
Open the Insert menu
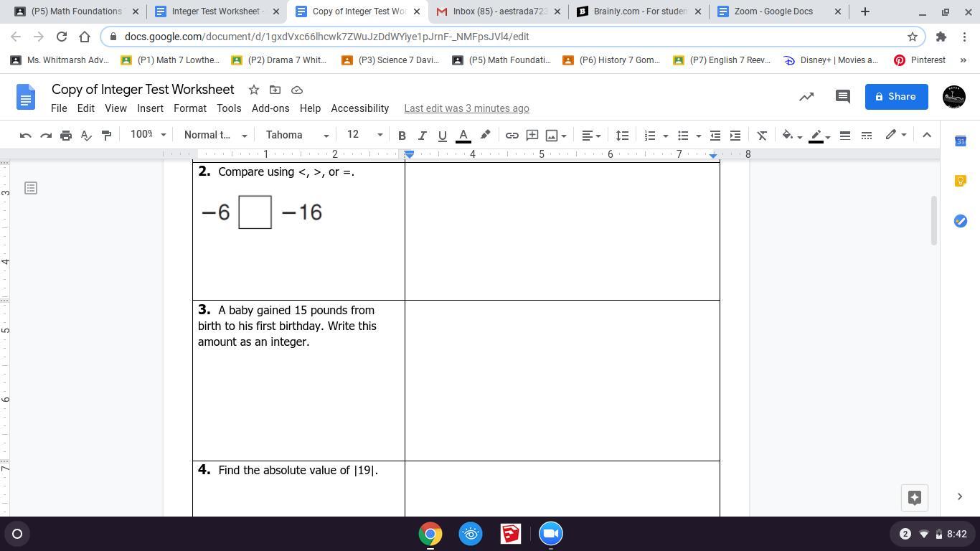[x=150, y=108]
